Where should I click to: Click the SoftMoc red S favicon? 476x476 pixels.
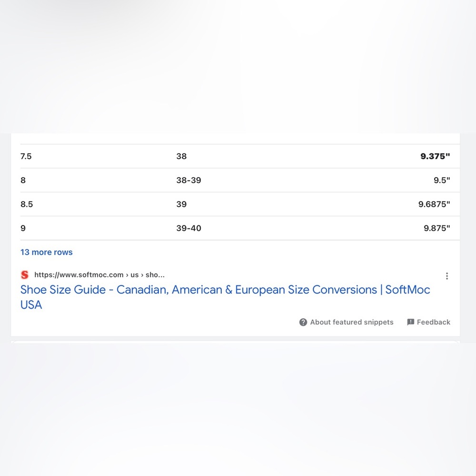[x=25, y=275]
